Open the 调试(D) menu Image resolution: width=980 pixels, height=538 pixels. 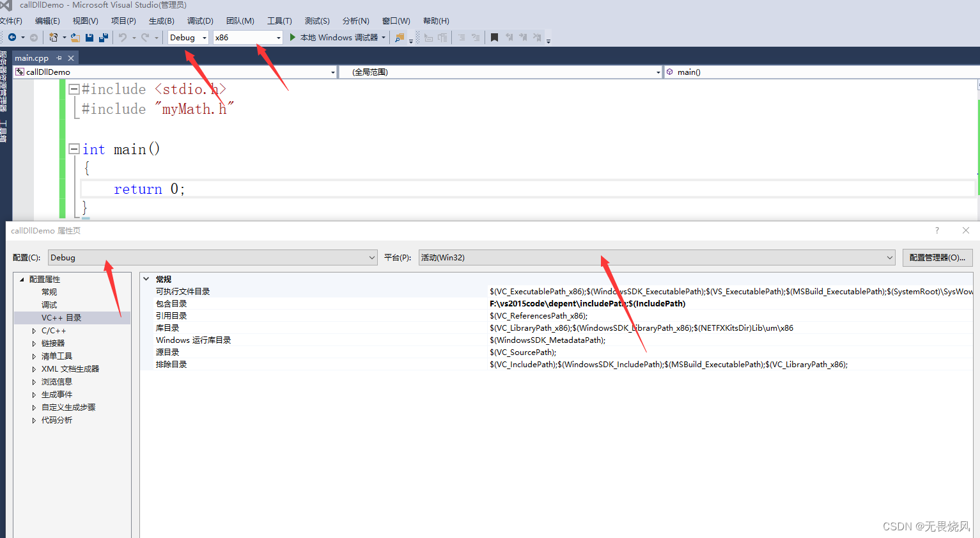pyautogui.click(x=200, y=21)
